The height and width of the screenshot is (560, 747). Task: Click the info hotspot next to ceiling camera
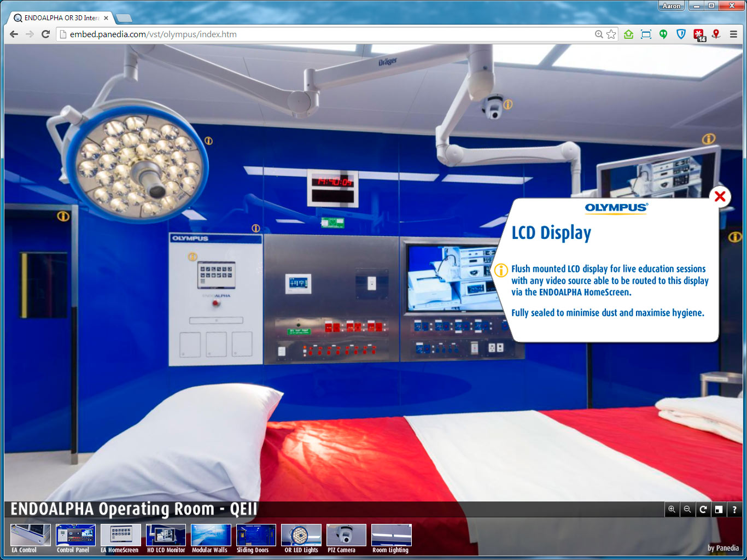508,104
